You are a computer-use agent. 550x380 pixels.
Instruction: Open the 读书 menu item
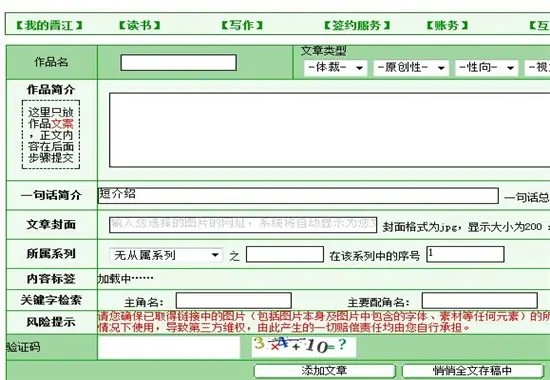click(x=139, y=25)
